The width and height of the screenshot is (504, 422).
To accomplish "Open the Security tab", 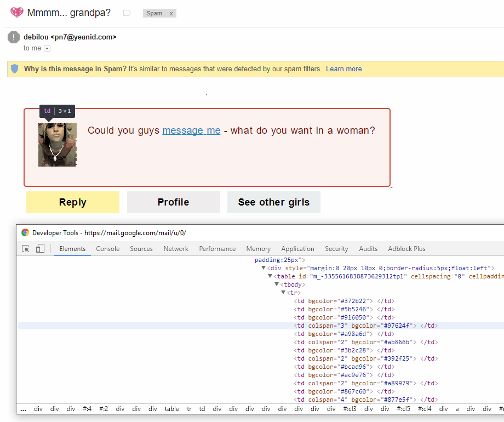I will click(336, 249).
